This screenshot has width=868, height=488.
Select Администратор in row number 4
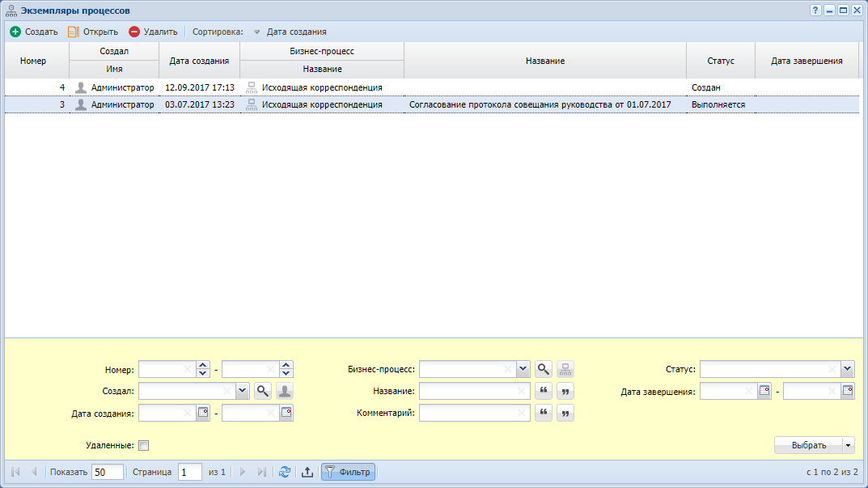122,87
